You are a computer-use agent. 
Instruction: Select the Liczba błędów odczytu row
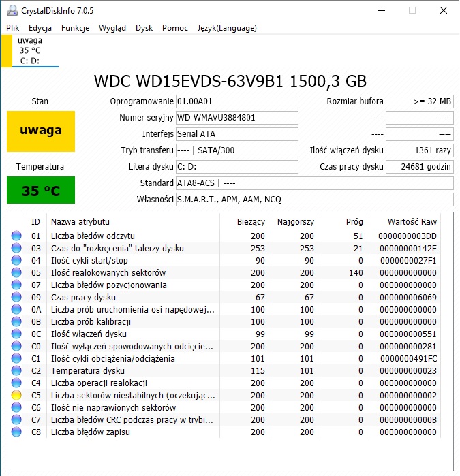224,236
